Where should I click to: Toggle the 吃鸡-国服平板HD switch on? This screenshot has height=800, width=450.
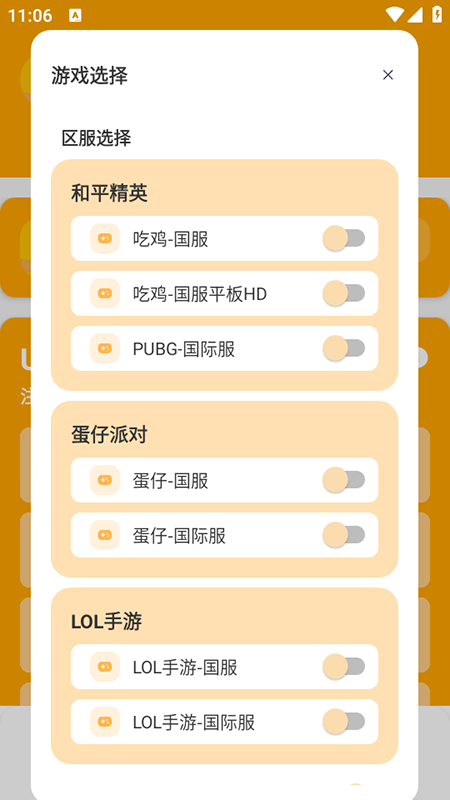344,293
